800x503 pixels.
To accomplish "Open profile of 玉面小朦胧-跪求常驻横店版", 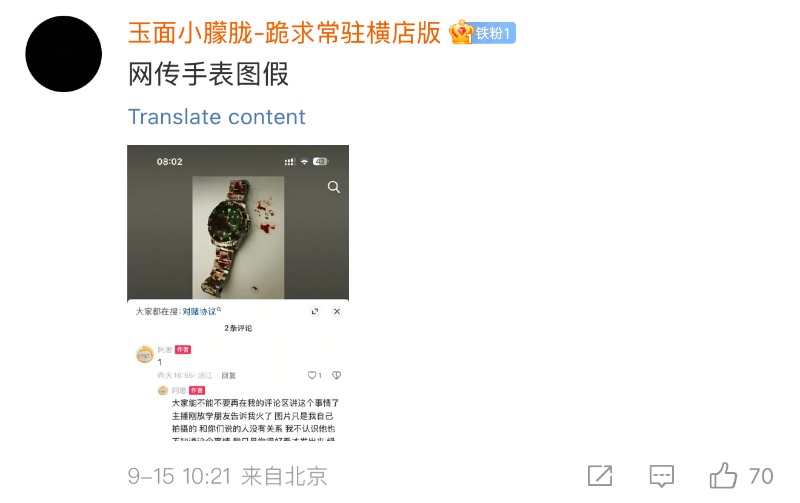I will 284,34.
